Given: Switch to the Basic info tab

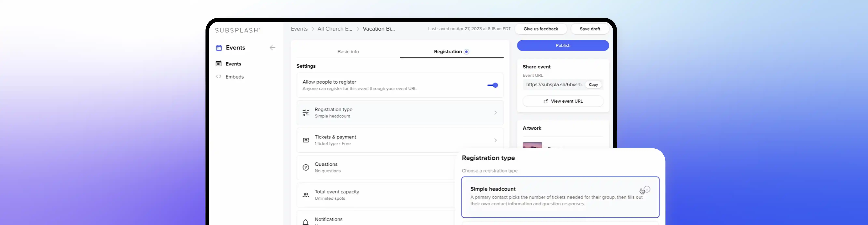Looking at the screenshot, I should click(348, 52).
